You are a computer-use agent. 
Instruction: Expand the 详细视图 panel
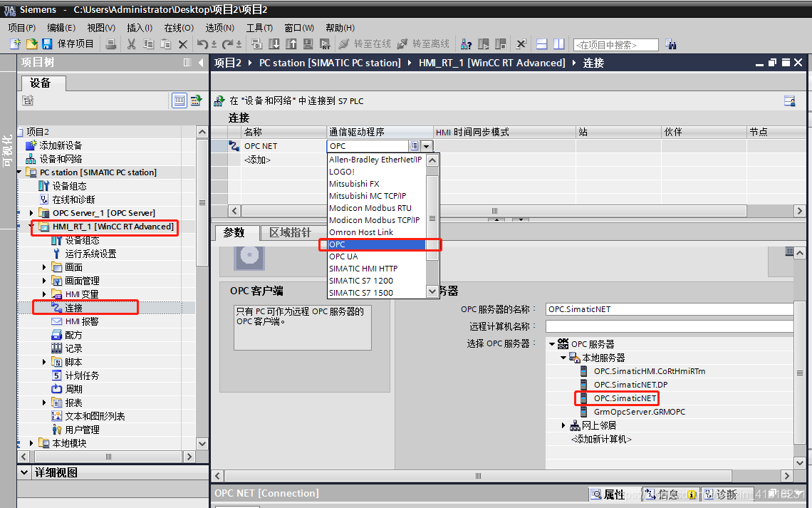(24, 472)
